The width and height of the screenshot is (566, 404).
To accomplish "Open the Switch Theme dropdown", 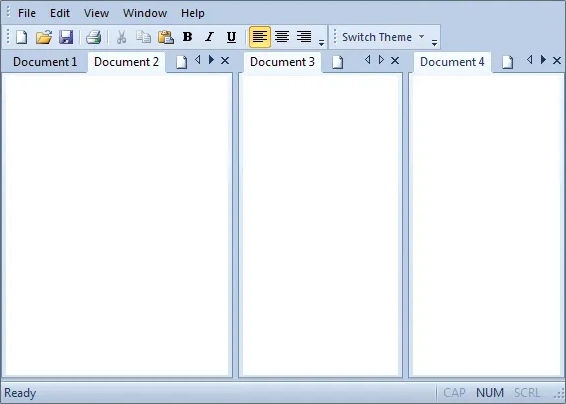I will [x=383, y=37].
